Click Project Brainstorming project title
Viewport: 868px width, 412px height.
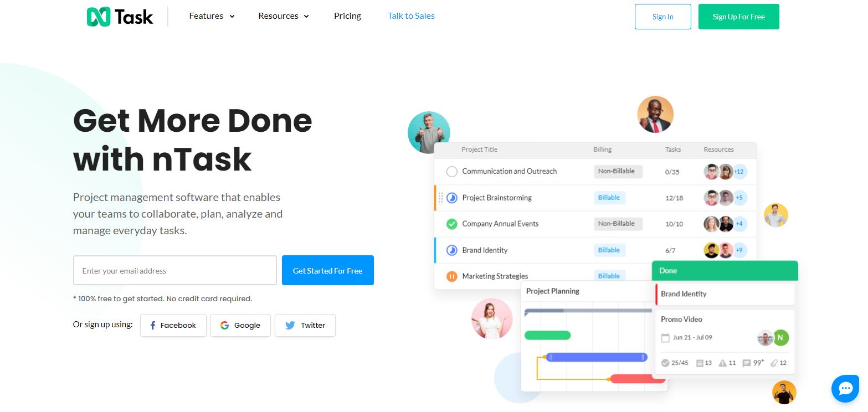(497, 198)
